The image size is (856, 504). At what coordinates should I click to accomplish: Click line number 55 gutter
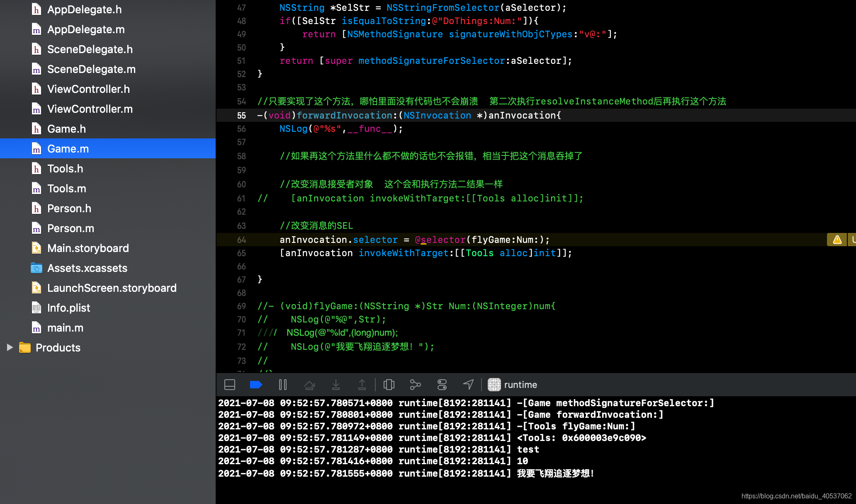coord(241,116)
